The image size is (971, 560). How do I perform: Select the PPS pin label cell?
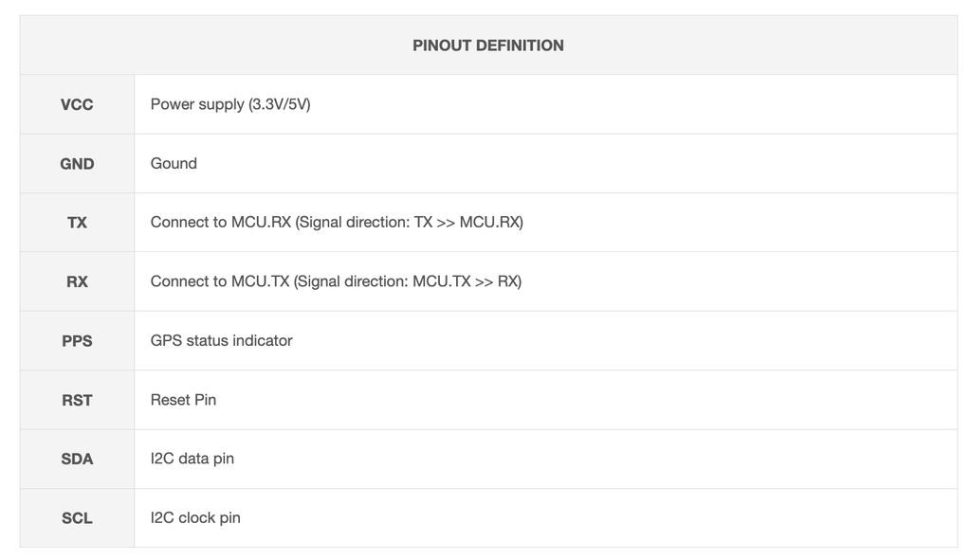point(77,341)
